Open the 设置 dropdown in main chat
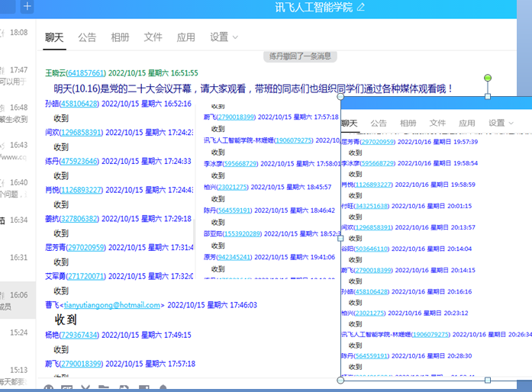This screenshot has width=532, height=392. [x=224, y=37]
